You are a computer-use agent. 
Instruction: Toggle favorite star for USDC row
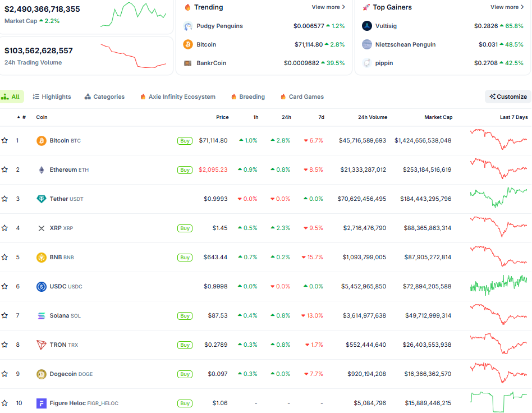tap(4, 287)
